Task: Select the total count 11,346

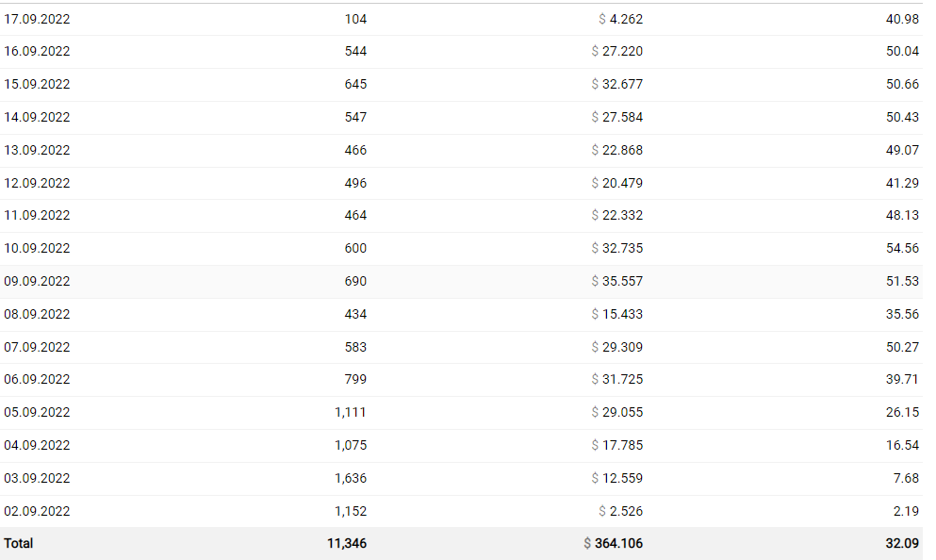Action: [x=347, y=543]
